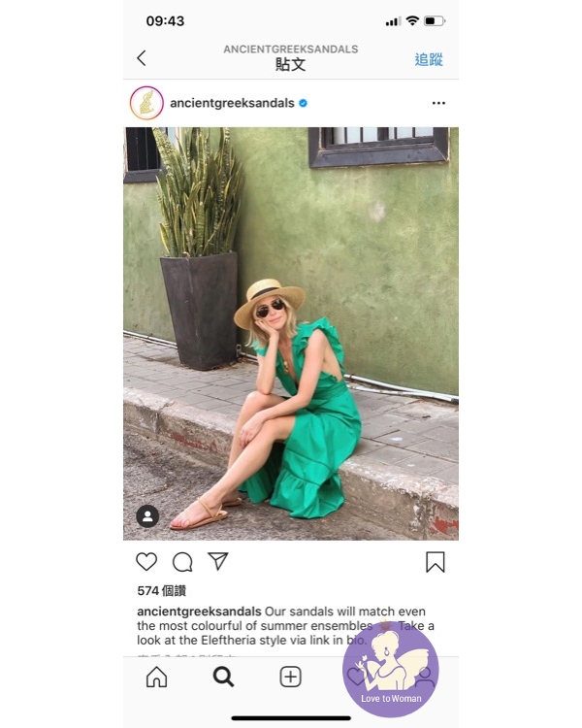This screenshot has height=728, width=582.
Task: Create new post with plus icon
Action: (x=291, y=677)
